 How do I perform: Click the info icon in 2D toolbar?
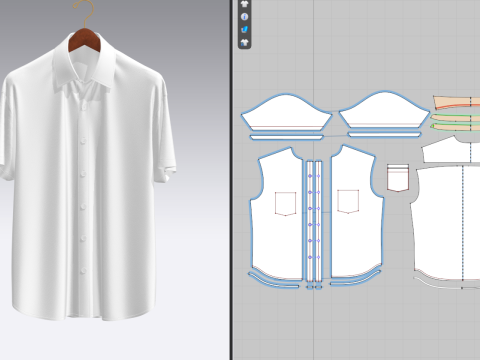[x=244, y=17]
